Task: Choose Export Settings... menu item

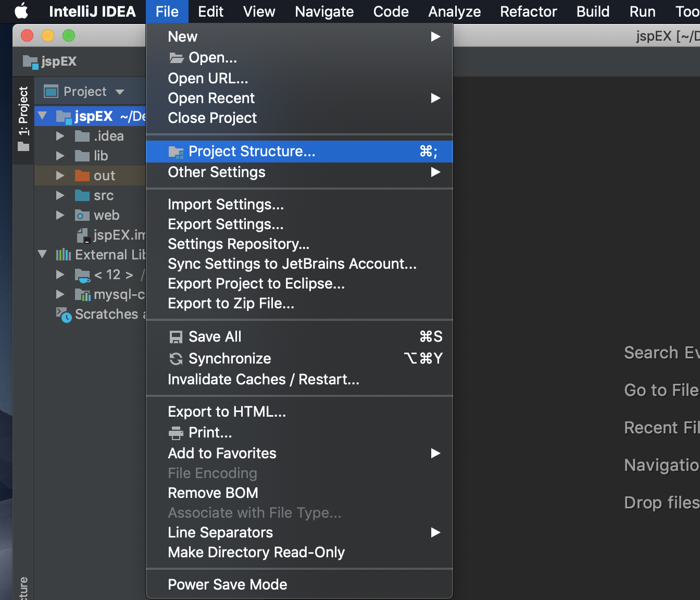Action: (299, 224)
